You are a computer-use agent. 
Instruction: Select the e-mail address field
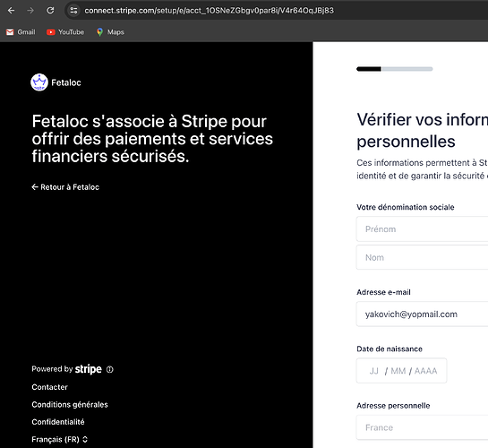coord(422,314)
